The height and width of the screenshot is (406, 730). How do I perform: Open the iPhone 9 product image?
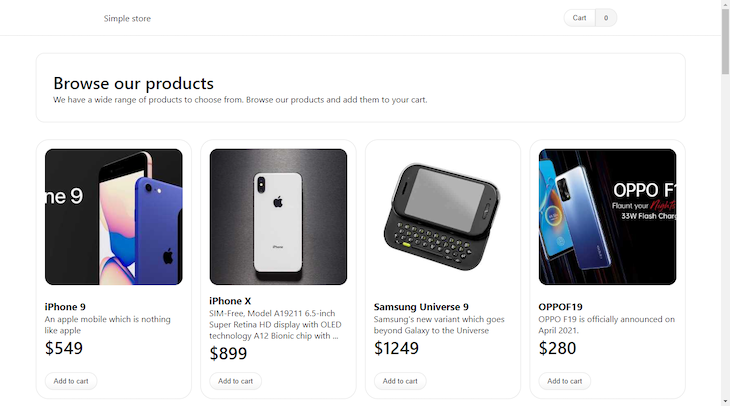click(x=114, y=217)
